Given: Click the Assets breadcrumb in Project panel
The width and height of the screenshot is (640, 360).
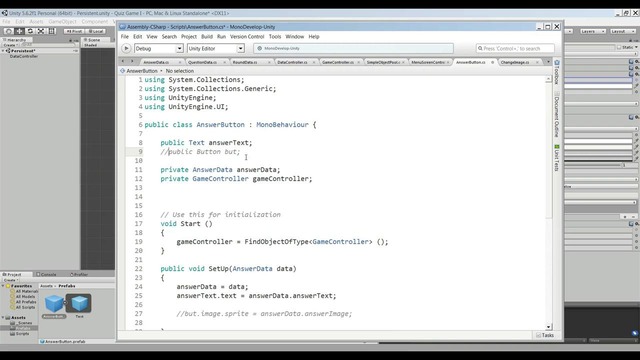Looking at the screenshot, I should click(46, 286).
